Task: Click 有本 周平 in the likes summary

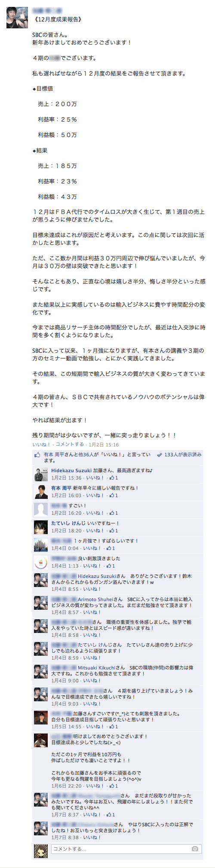Action: tap(54, 454)
